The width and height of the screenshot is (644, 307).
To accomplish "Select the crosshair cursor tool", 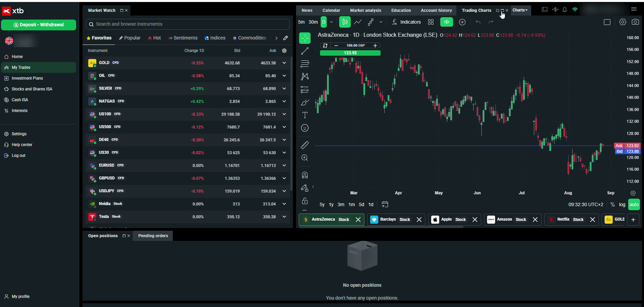I will point(305,38).
